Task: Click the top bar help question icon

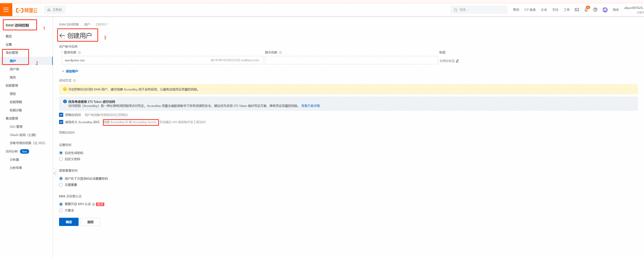Action: [595, 10]
